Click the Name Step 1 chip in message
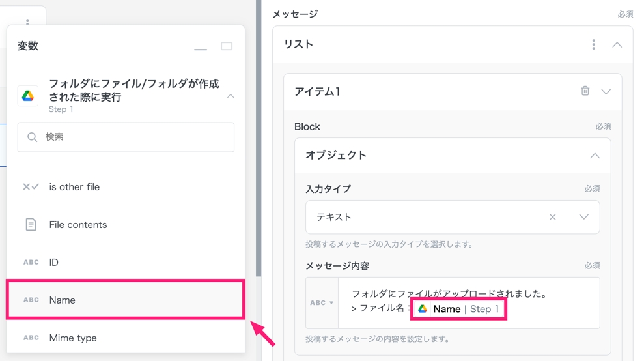Viewport: 644px width, 361px height. click(458, 309)
